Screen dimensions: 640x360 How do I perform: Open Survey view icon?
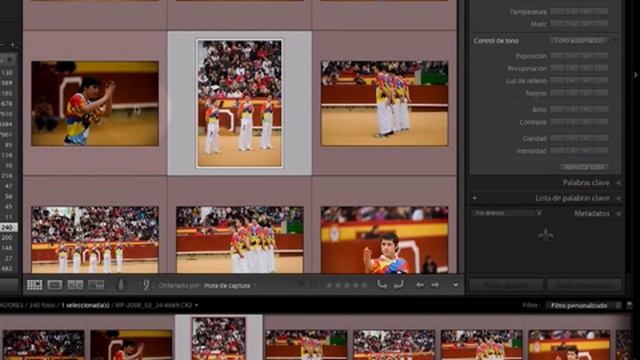pyautogui.click(x=96, y=285)
